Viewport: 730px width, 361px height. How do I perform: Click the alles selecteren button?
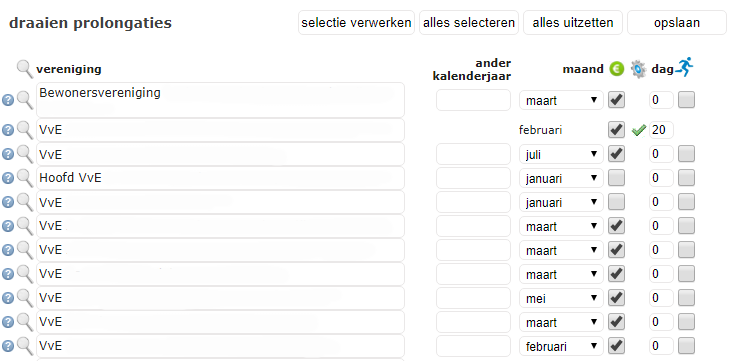[469, 23]
